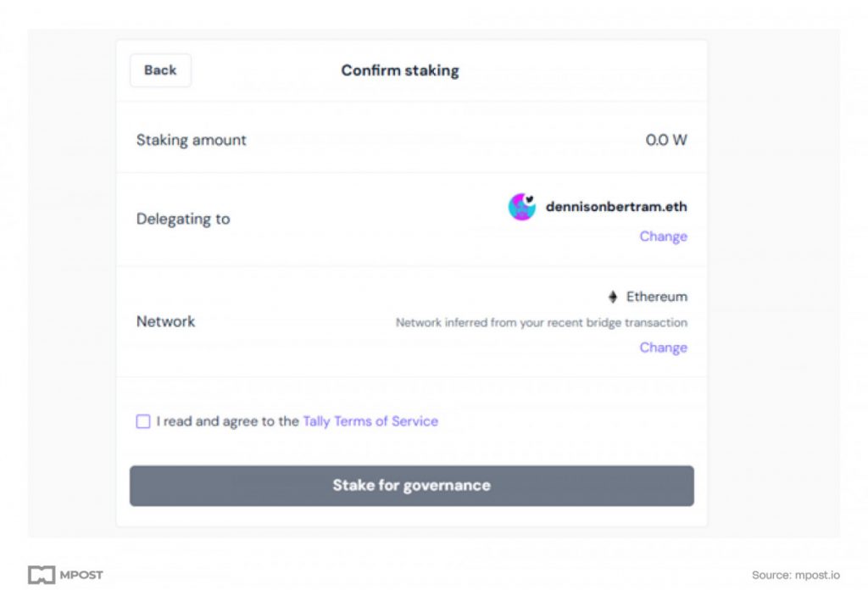
Task: Click the Network row label
Action: 165,321
